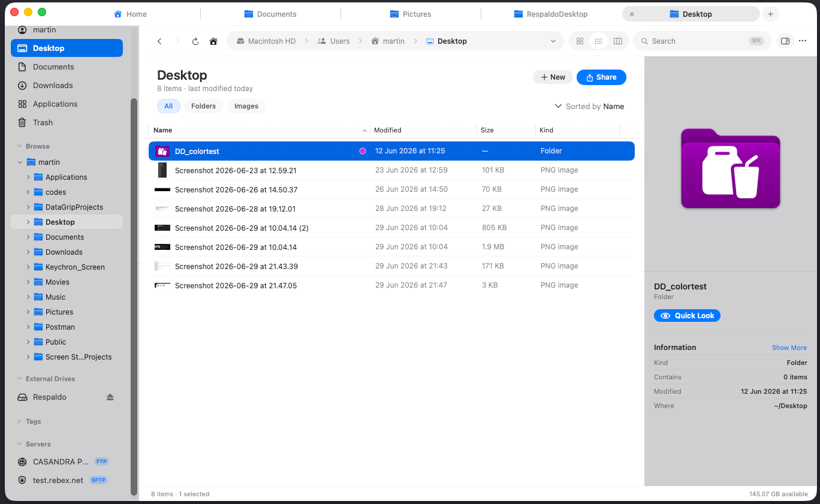
Task: Reload the folder with the refresh icon
Action: 195,41
